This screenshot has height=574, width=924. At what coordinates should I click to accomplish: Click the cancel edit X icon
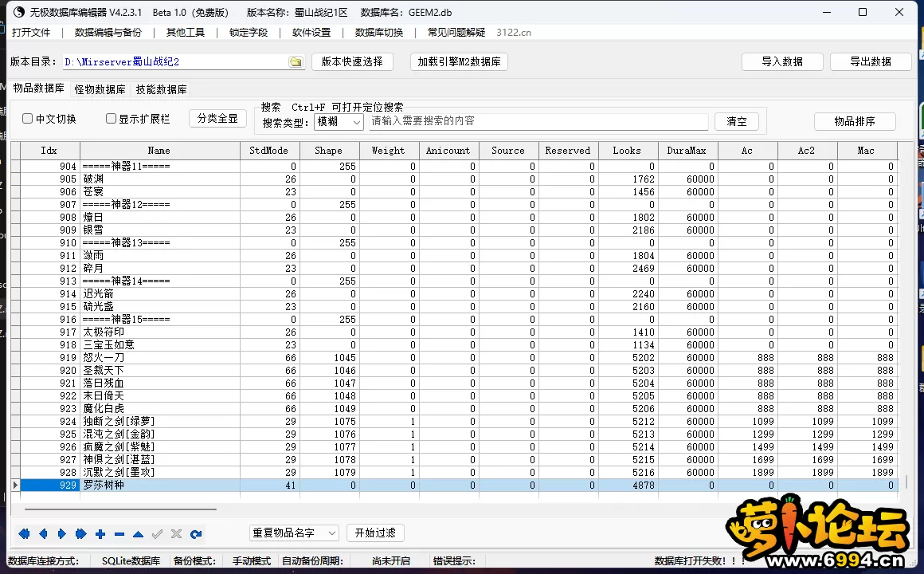(176, 534)
